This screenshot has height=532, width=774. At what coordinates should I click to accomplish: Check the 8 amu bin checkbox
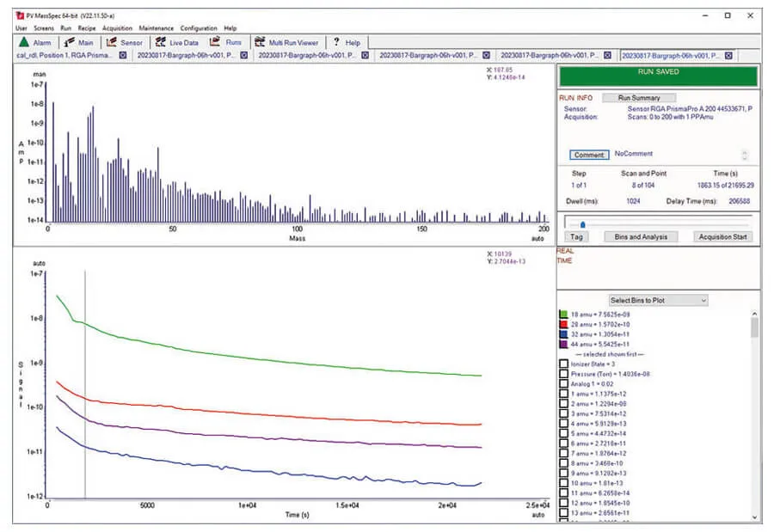point(563,463)
